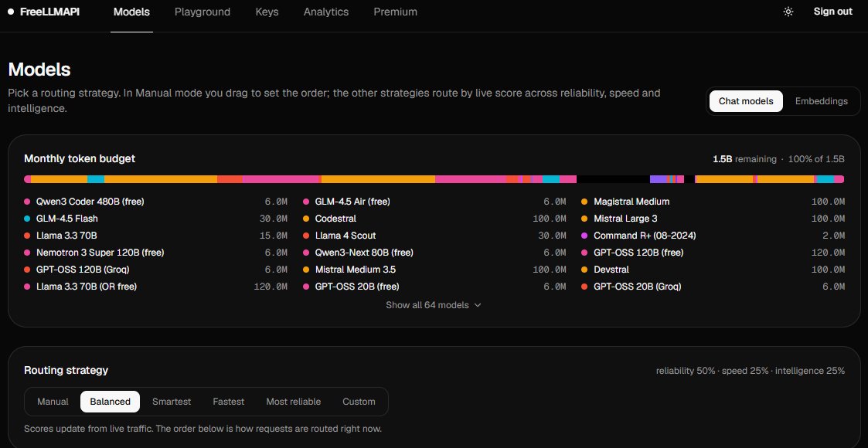The height and width of the screenshot is (448, 868).
Task: Open the Playground tab
Action: pyautogui.click(x=203, y=12)
